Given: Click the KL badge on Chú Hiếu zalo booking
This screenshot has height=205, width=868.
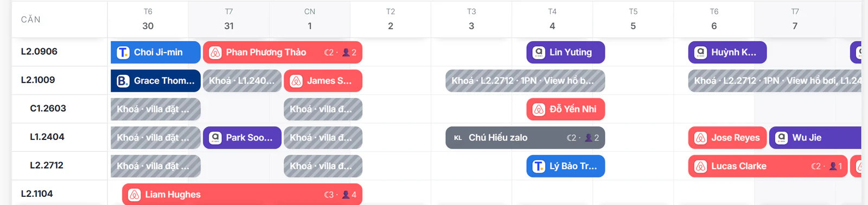Looking at the screenshot, I should pyautogui.click(x=458, y=138).
